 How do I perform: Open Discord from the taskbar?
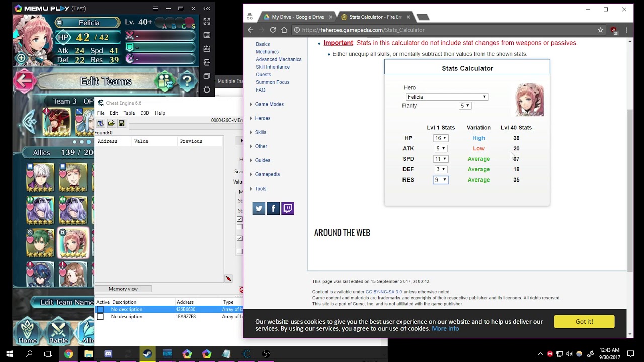(108, 354)
